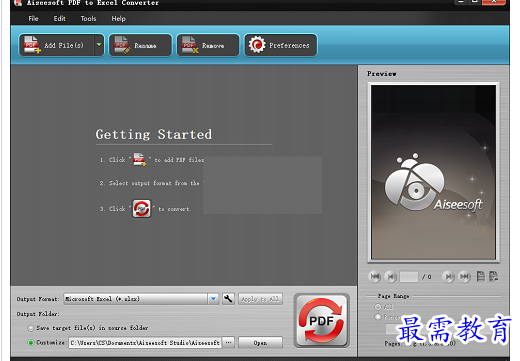Click the Remove toolbar button
Viewport: 520px width, 361px height.
coord(208,45)
